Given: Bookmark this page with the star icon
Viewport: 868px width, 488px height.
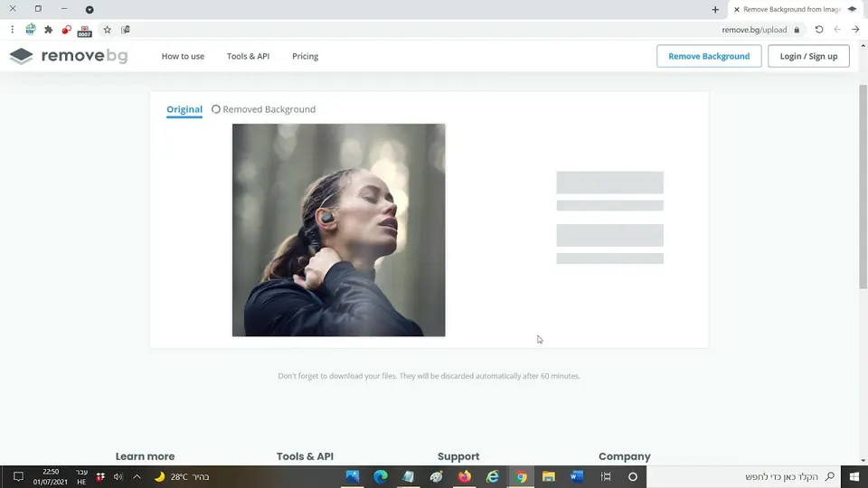Looking at the screenshot, I should (x=108, y=30).
